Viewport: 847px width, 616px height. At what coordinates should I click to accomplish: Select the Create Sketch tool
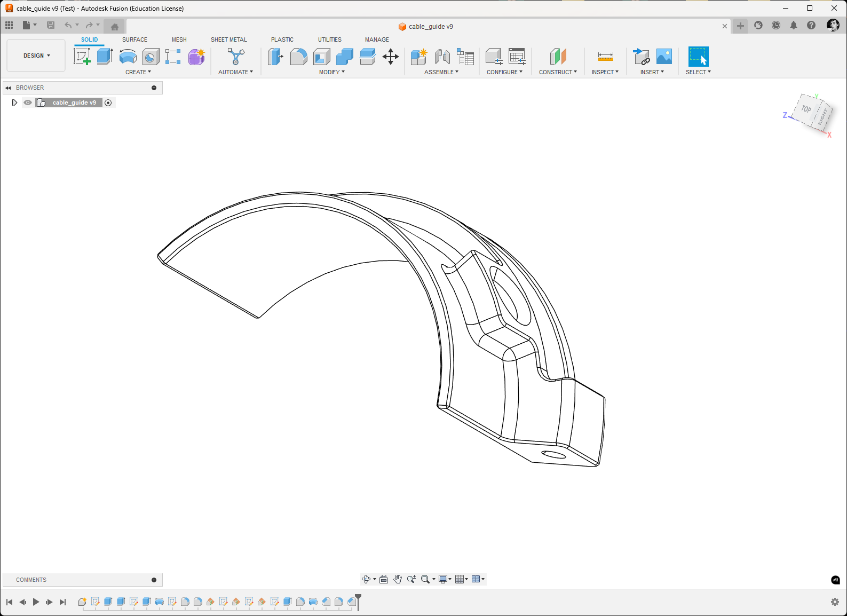coord(82,56)
